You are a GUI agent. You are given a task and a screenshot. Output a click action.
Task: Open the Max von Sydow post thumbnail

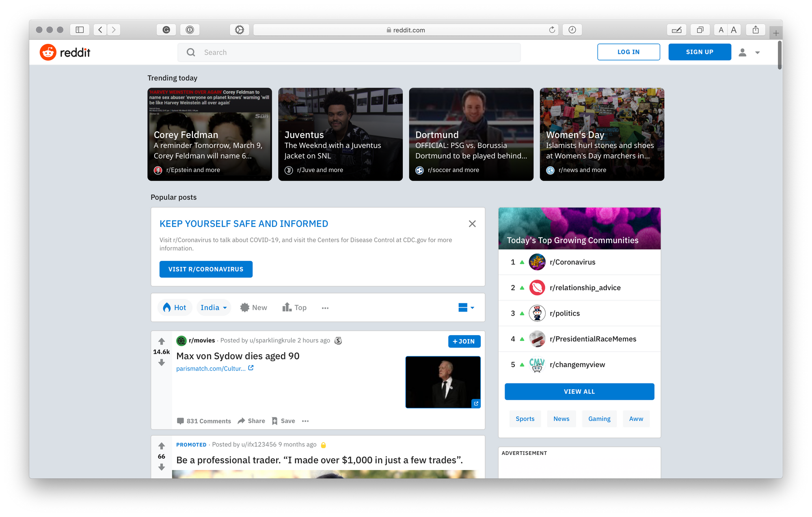[443, 382]
